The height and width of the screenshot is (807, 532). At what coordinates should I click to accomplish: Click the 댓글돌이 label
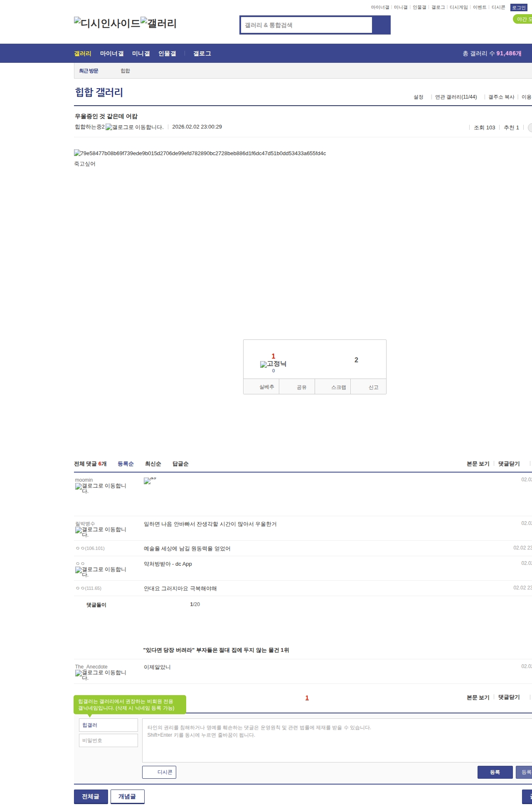[96, 605]
